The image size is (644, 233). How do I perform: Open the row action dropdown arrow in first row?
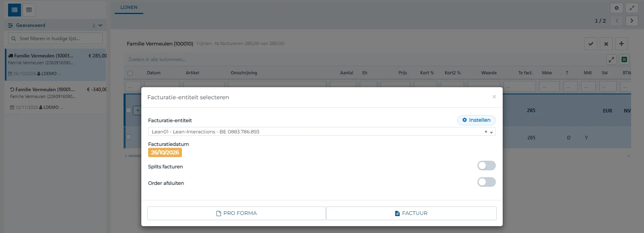(138, 110)
